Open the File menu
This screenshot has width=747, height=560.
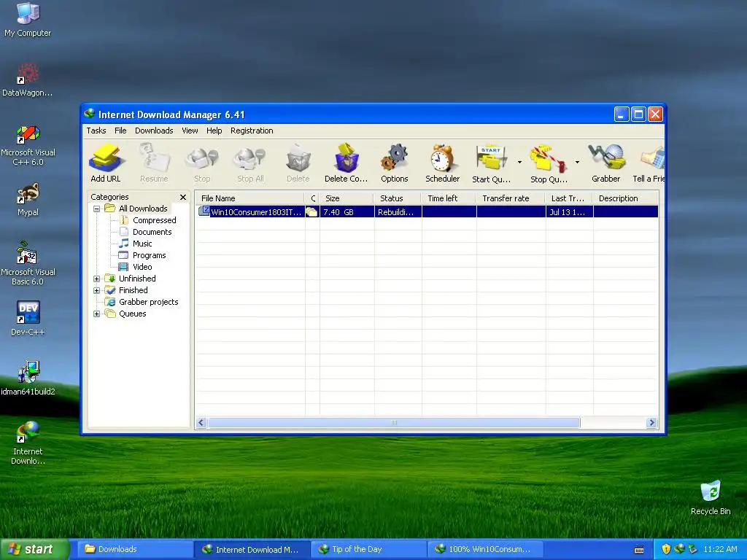(120, 131)
